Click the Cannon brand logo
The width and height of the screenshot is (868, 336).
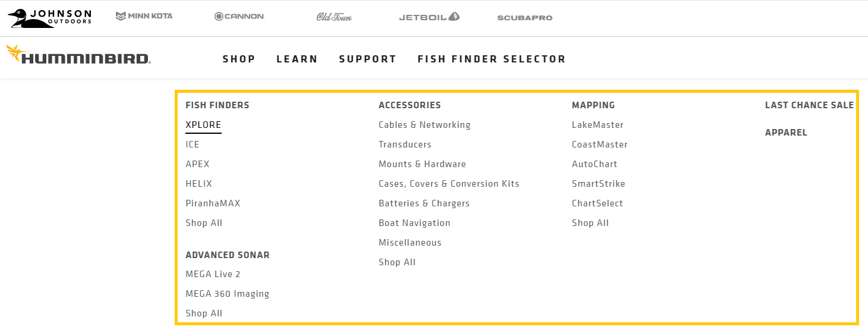tap(239, 17)
